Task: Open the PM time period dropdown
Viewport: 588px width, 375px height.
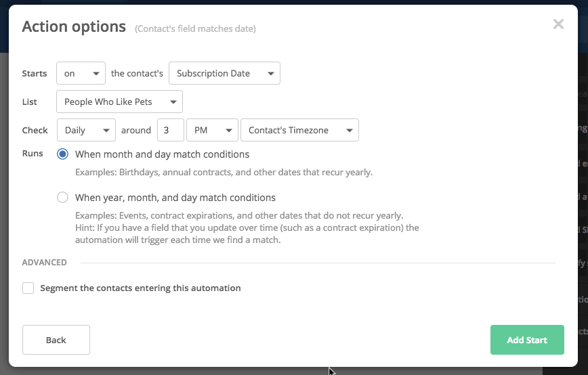Action: (212, 131)
